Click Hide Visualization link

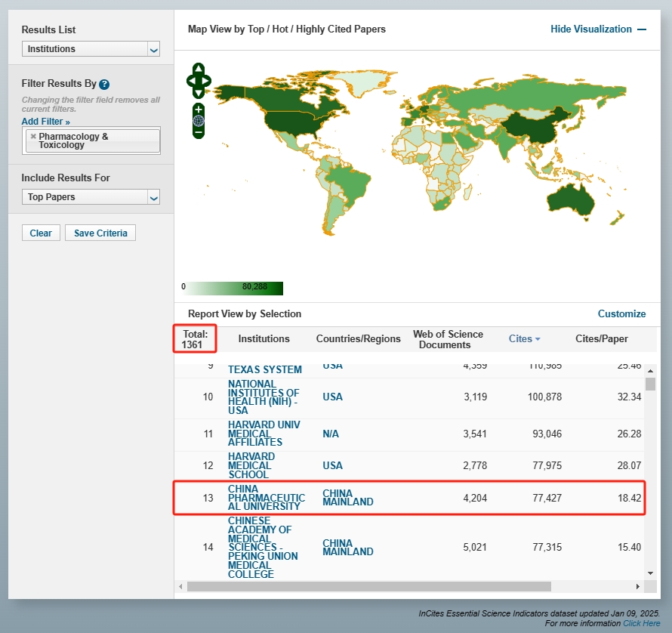[591, 29]
